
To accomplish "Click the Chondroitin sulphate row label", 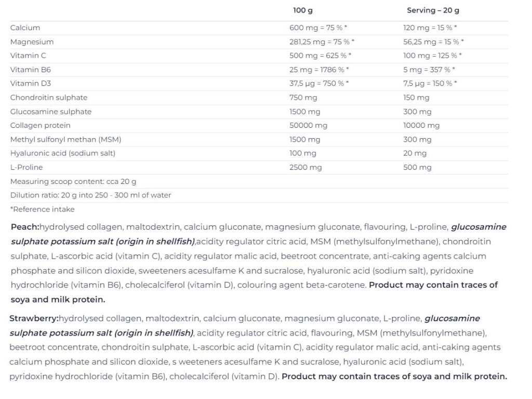I will (x=49, y=98).
